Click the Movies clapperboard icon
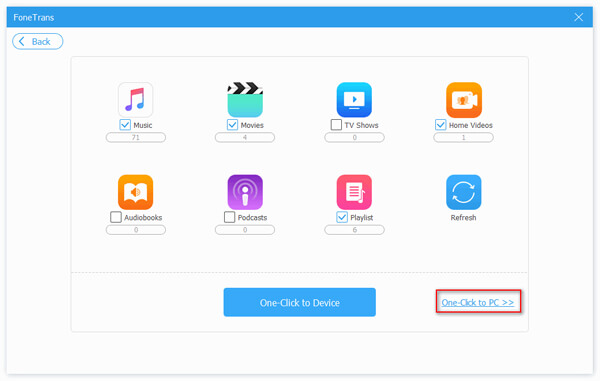This screenshot has height=381, width=600. pyautogui.click(x=245, y=99)
